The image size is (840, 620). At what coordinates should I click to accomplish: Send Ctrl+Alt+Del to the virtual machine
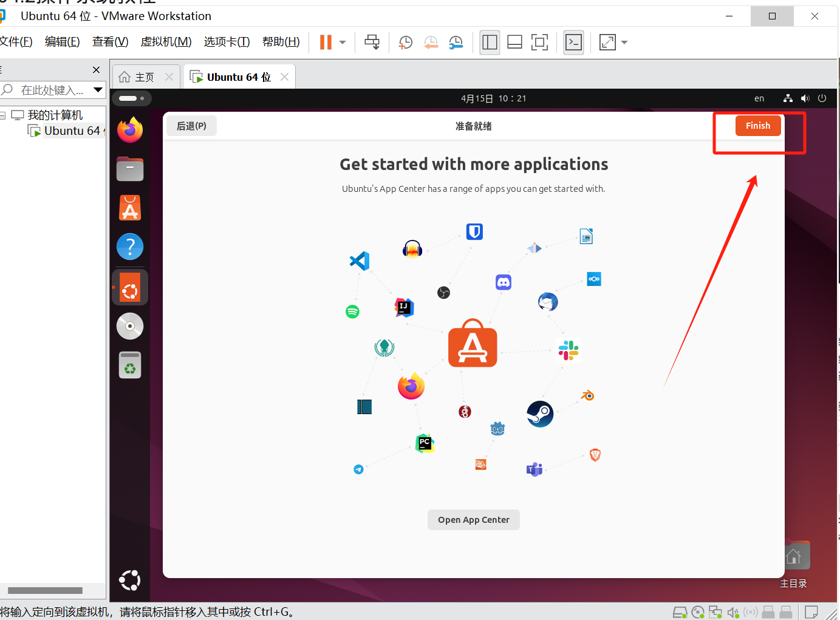click(372, 42)
